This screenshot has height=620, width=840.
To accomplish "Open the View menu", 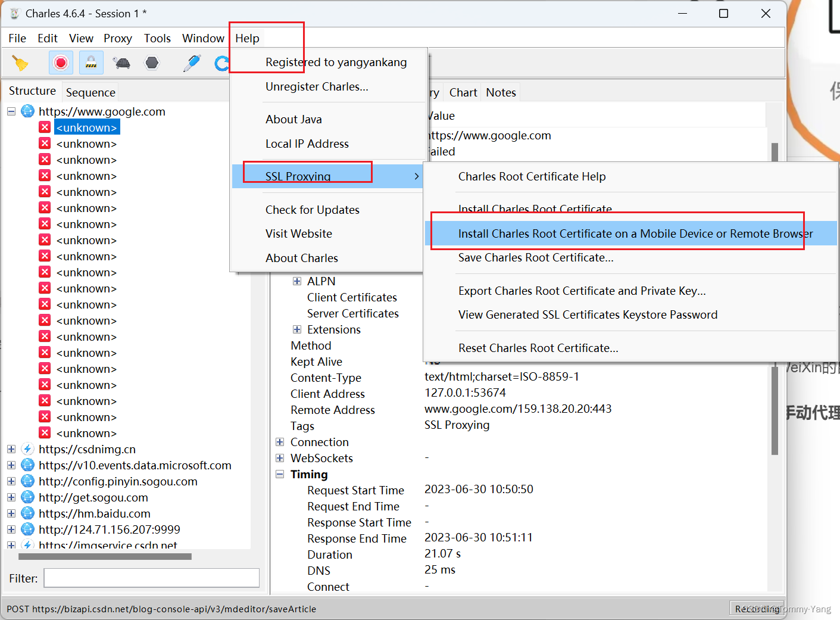I will (81, 38).
